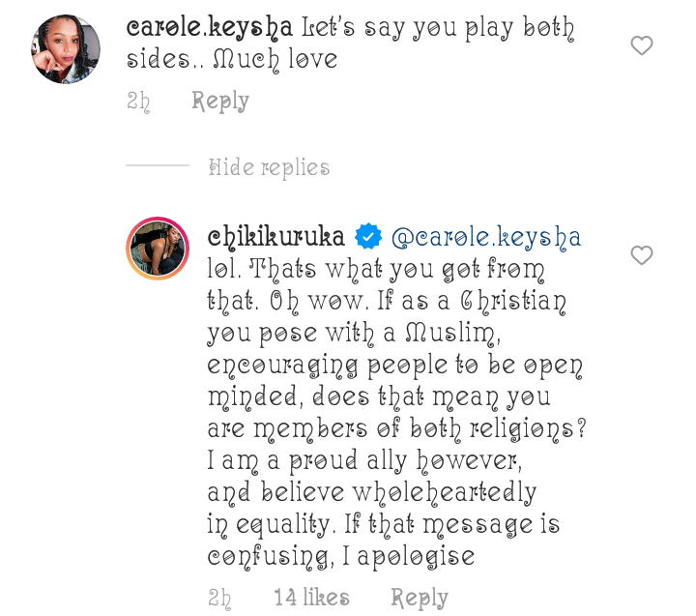The height and width of the screenshot is (616, 696).
Task: Click the 2h timestamp under carole.keysha's comment
Action: [x=138, y=102]
